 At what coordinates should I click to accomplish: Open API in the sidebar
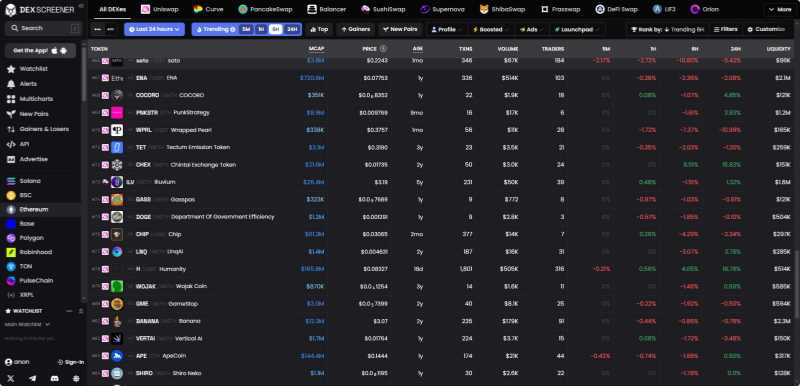tap(24, 144)
